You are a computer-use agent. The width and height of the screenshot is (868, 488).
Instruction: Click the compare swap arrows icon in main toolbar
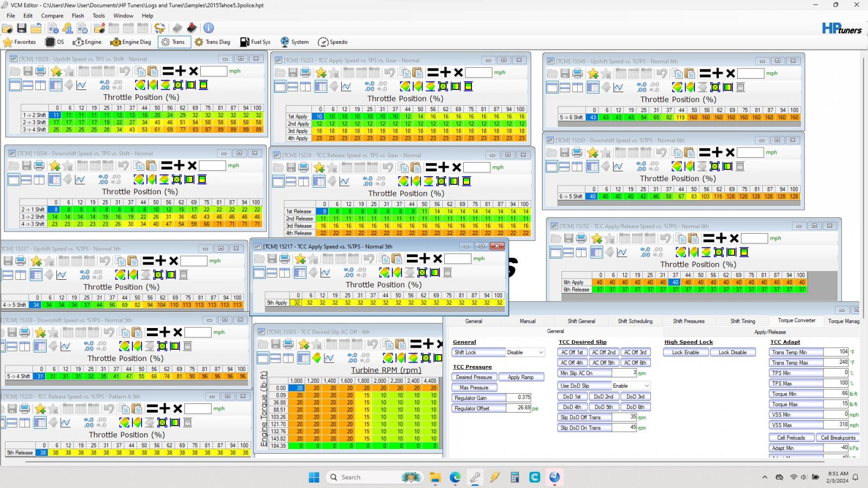coord(159,28)
